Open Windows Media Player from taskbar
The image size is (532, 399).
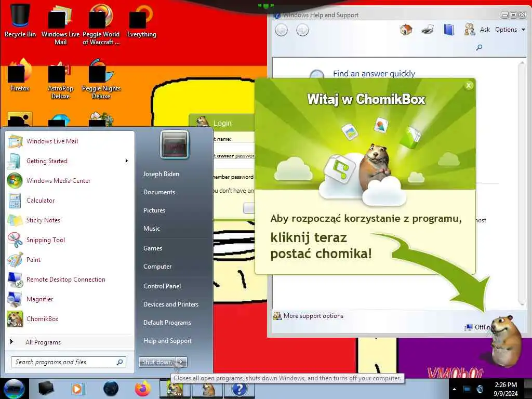pos(77,389)
